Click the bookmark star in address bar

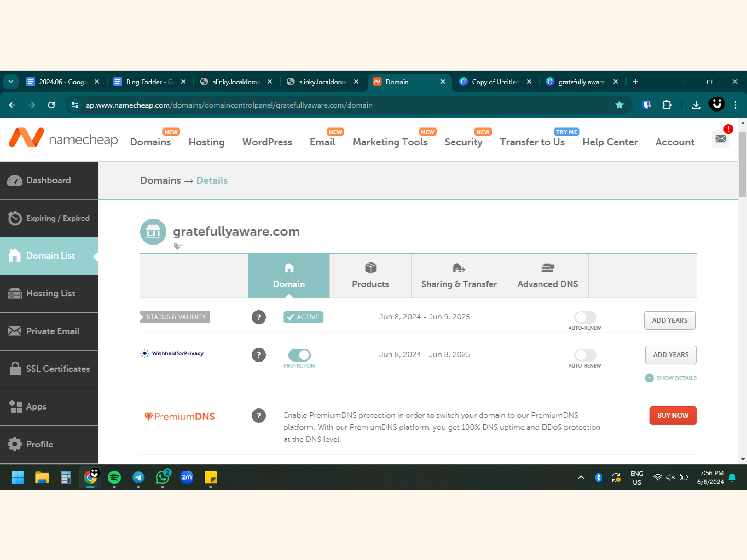click(x=619, y=105)
